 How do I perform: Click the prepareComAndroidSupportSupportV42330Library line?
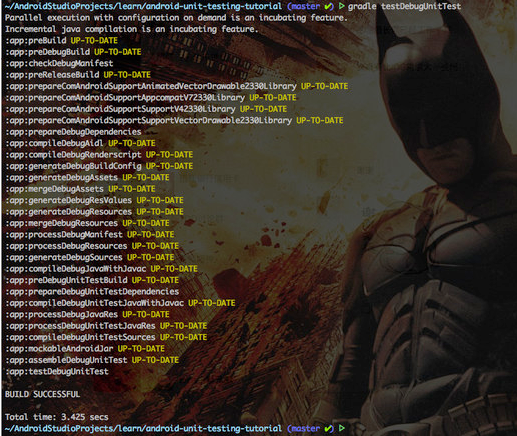tap(146, 109)
